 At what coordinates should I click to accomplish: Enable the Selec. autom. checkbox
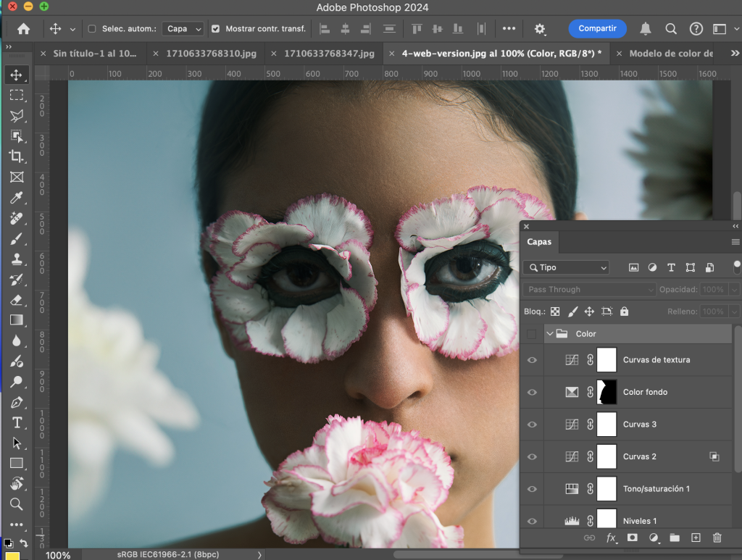[x=92, y=29]
